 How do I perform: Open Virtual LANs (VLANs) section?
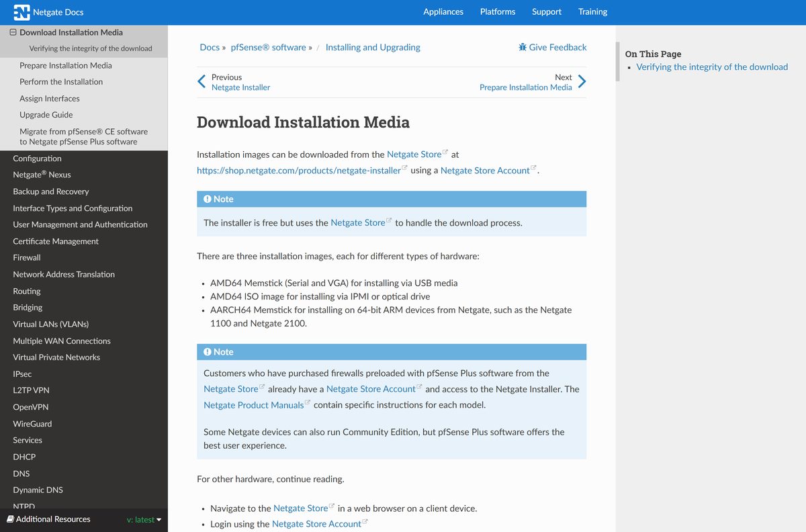(x=51, y=324)
